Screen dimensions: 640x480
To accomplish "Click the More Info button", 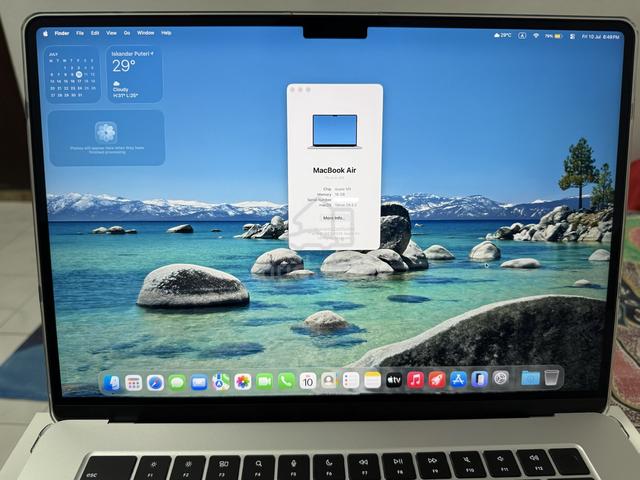I will click(x=333, y=218).
